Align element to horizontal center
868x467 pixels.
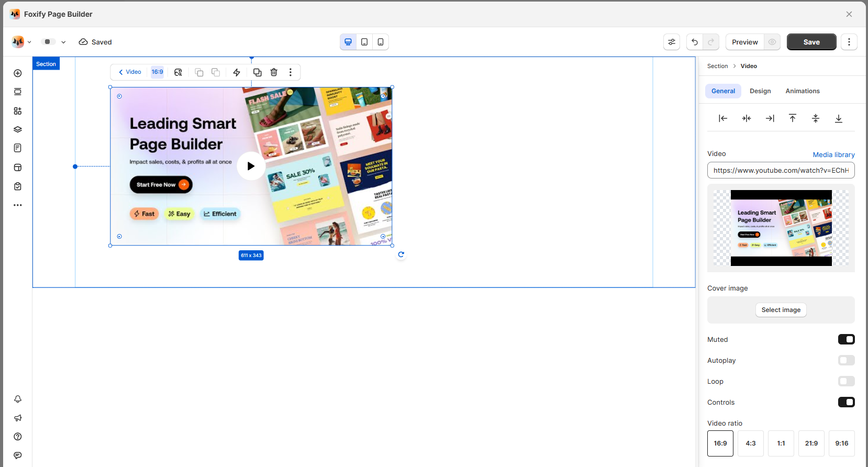pyautogui.click(x=747, y=118)
